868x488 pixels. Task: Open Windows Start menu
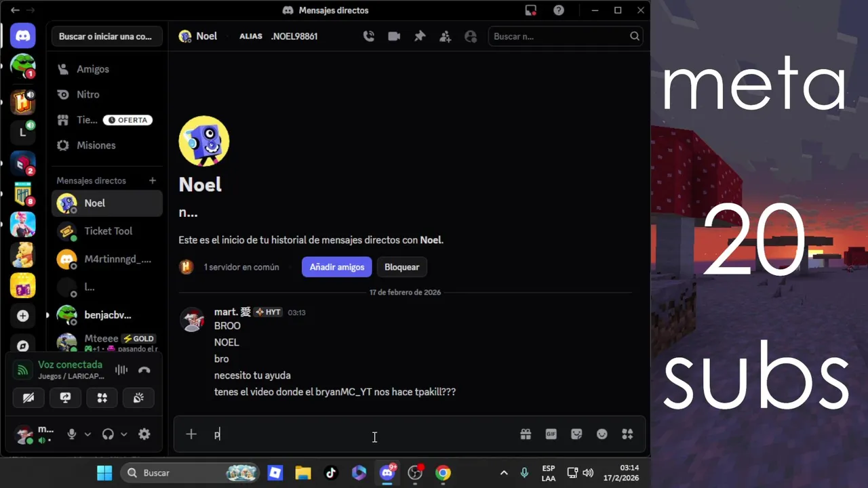[104, 473]
